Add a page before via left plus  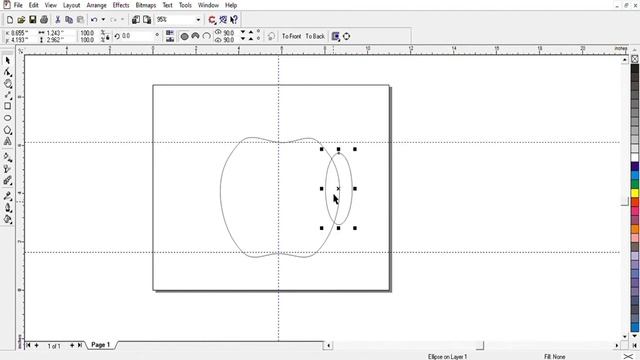[x=36, y=345]
